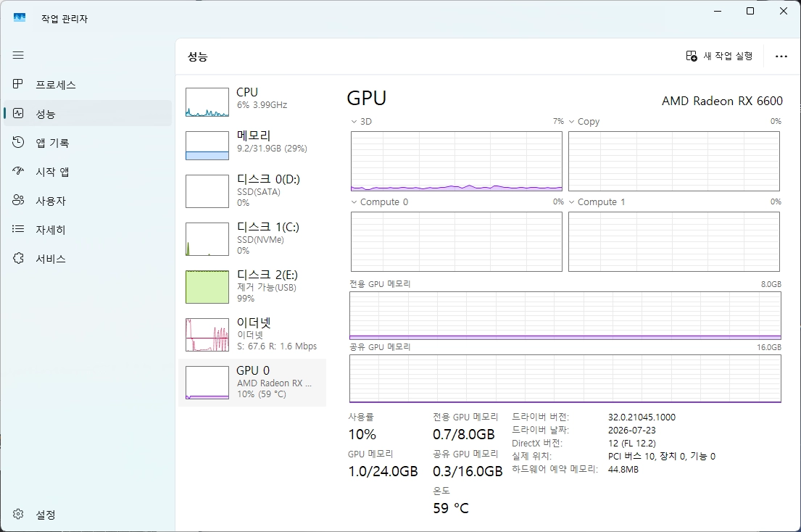Image resolution: width=801 pixels, height=532 pixels.
Task: Click the 제거 가능(USB) label
Action: coord(266,288)
